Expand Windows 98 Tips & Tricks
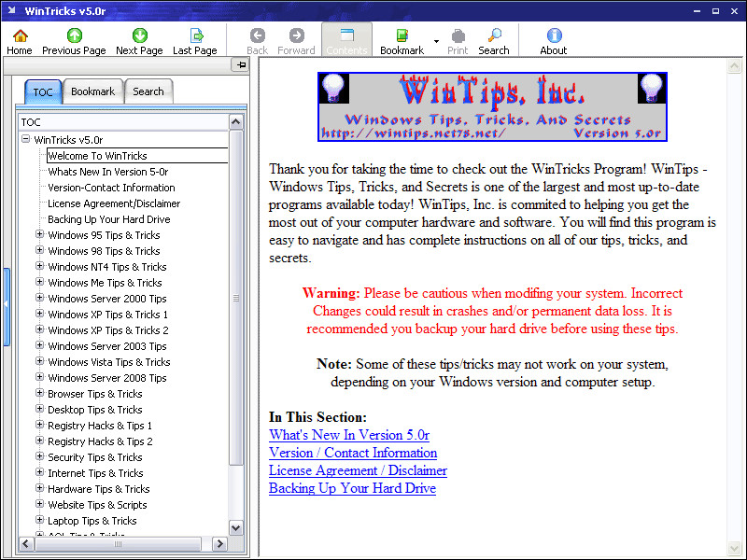The image size is (747, 560). [x=40, y=250]
